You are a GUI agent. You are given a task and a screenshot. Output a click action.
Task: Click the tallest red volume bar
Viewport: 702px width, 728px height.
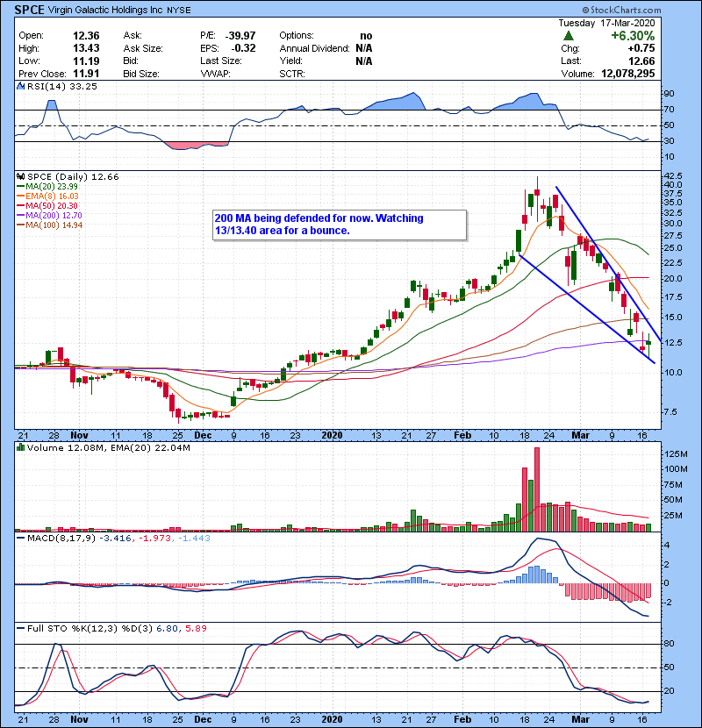(x=537, y=489)
